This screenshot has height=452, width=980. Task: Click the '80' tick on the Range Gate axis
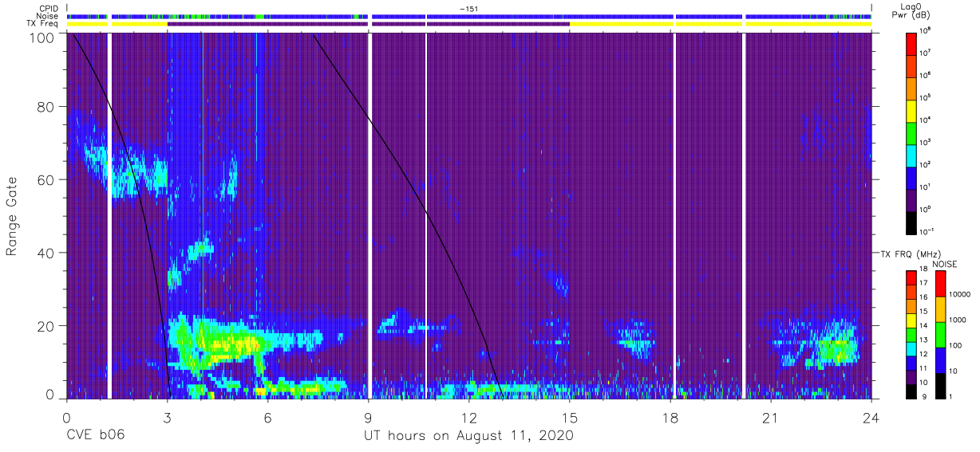(x=45, y=107)
